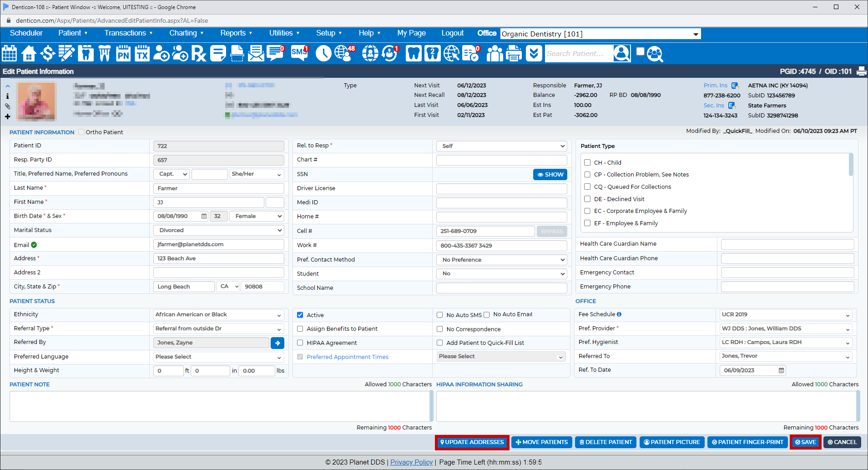Open the Fee Schedule UCR 2019 dropdown
Viewport: 868px width, 470px height.
(786, 315)
